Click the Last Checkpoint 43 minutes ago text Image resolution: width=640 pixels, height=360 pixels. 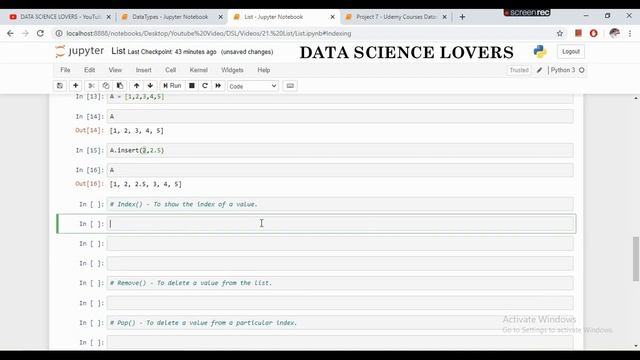pyautogui.click(x=172, y=52)
